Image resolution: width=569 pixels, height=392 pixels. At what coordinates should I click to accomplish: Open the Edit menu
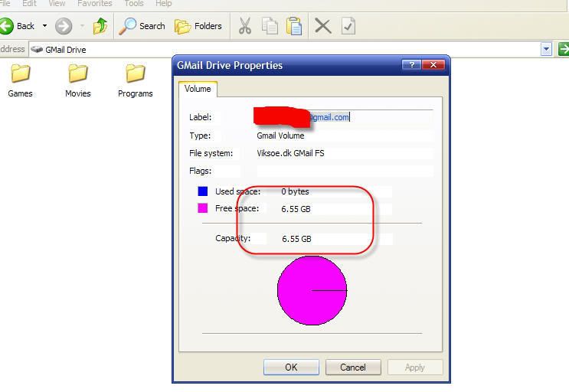(x=29, y=3)
